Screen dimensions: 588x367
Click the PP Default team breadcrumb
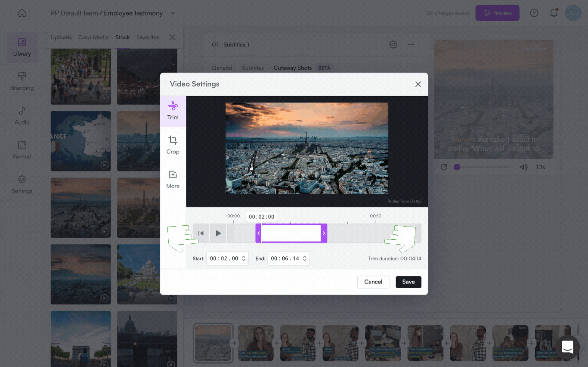pyautogui.click(x=74, y=13)
